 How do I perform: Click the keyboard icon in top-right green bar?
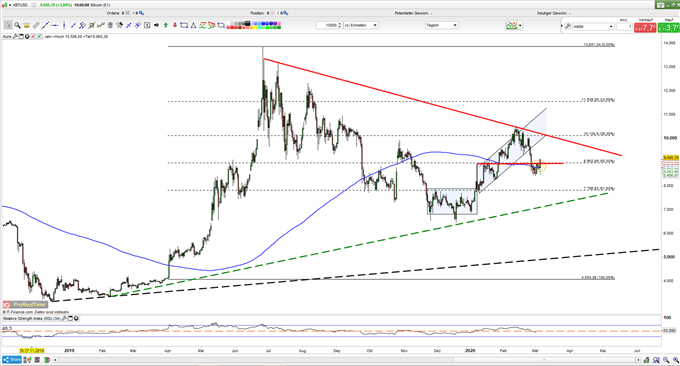point(660,5)
